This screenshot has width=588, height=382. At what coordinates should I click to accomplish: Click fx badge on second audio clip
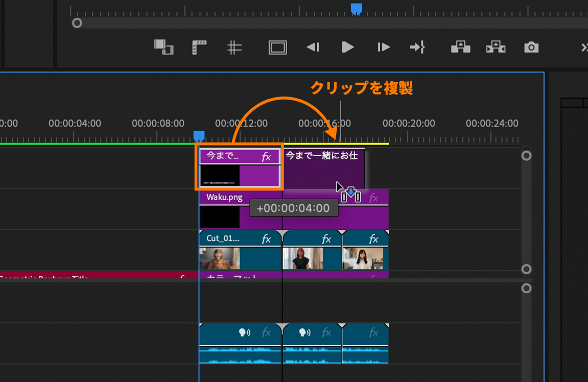click(x=326, y=332)
